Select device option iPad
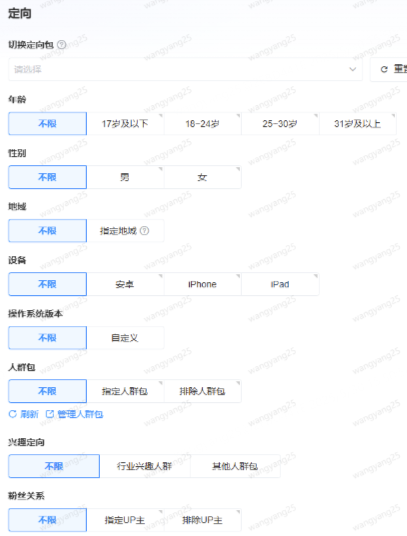 pyautogui.click(x=280, y=284)
